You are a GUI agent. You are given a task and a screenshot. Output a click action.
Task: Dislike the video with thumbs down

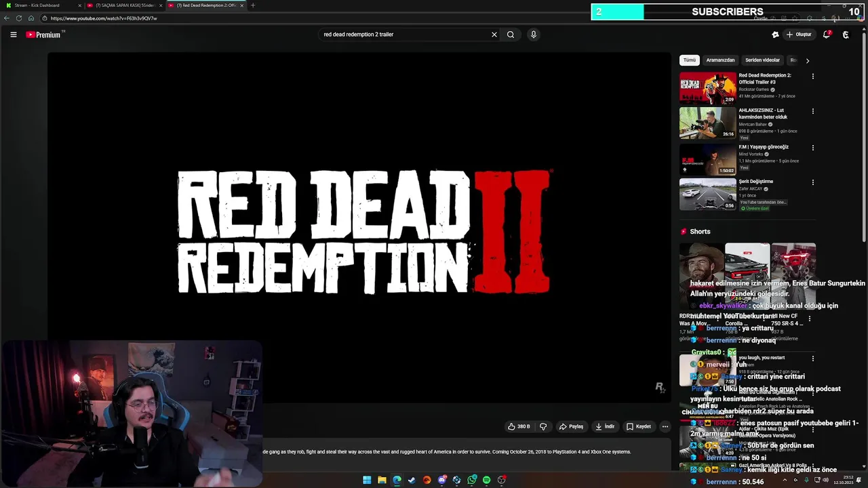tap(542, 426)
